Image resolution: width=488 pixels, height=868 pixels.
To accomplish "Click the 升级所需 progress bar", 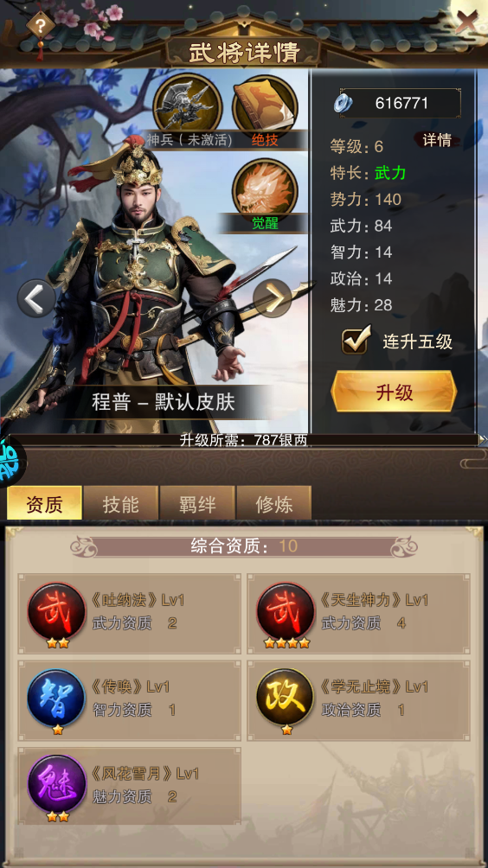I will pyautogui.click(x=243, y=440).
